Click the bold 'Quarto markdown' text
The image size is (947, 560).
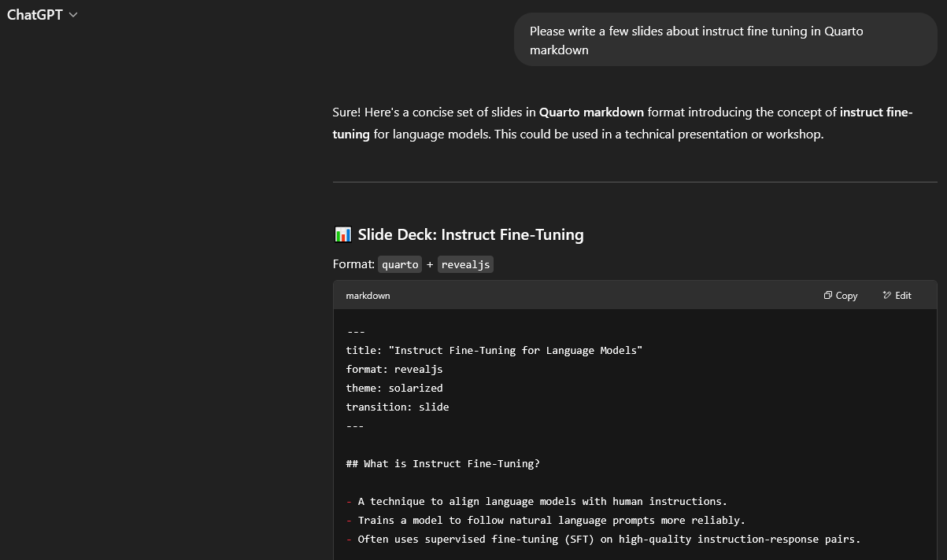click(591, 112)
